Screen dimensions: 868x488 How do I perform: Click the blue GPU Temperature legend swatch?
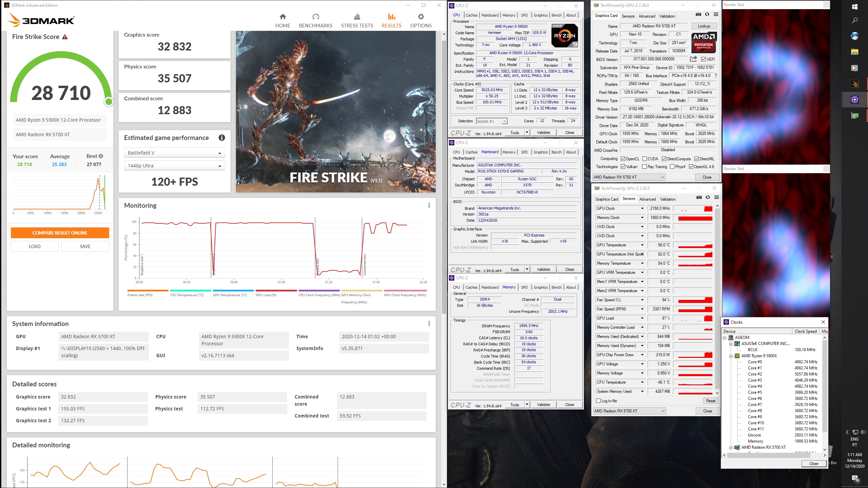(x=233, y=291)
